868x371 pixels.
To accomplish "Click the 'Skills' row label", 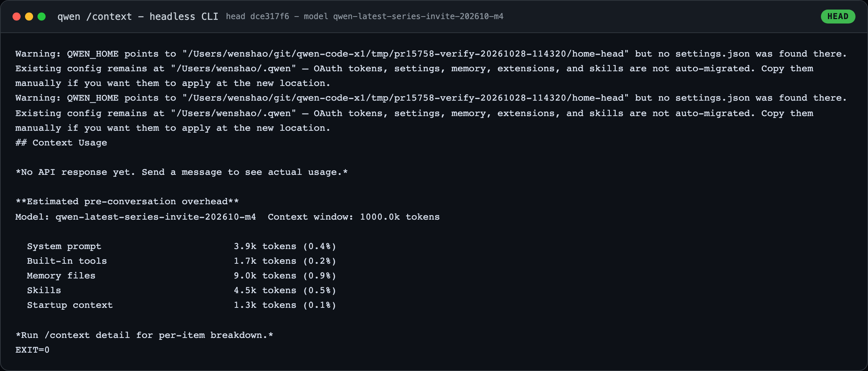I will [44, 291].
